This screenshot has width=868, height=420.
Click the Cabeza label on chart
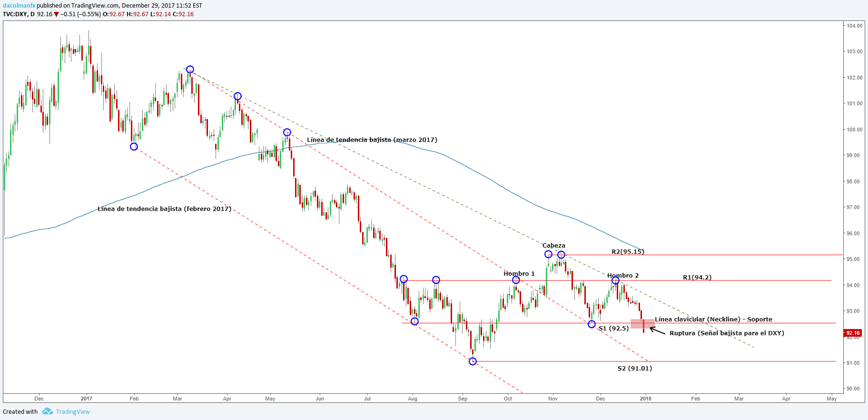(554, 246)
